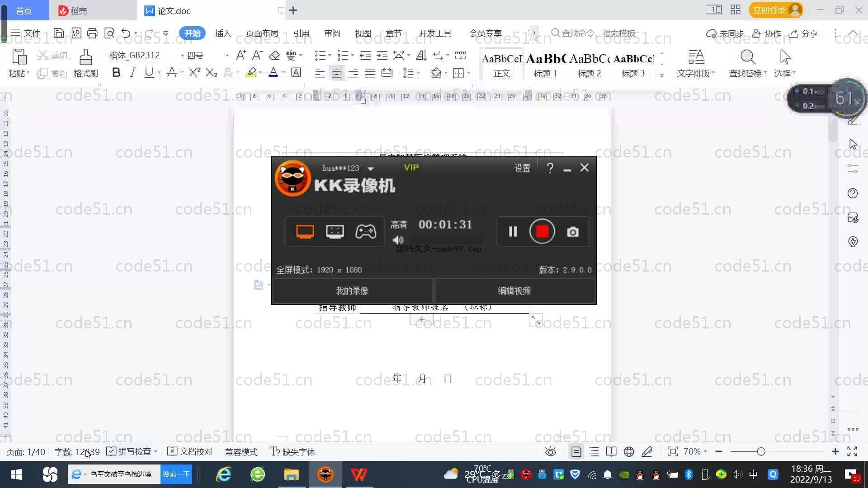Viewport: 868px width, 488px height.
Task: Click the Find and Replace magnifier icon
Action: click(x=748, y=57)
